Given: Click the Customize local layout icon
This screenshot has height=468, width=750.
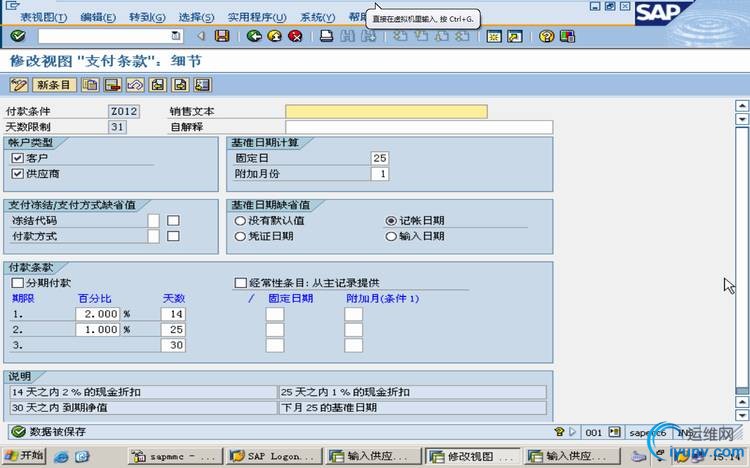Looking at the screenshot, I should 567,36.
